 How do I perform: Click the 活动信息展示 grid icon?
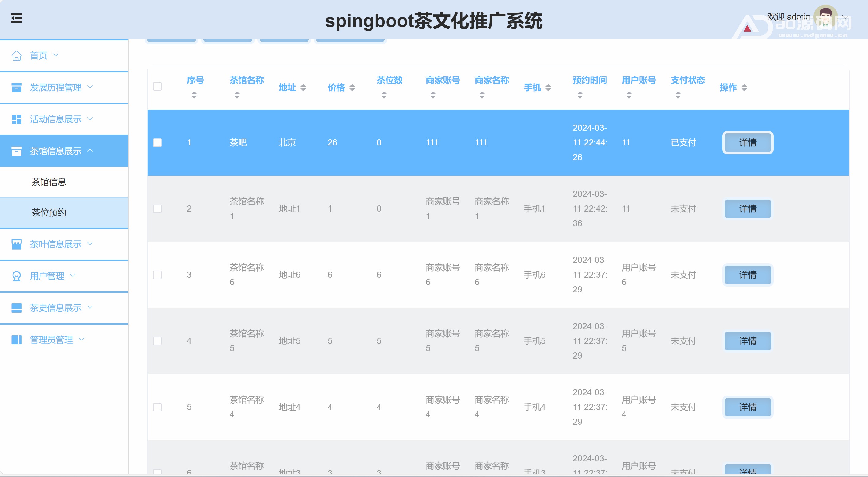[17, 119]
